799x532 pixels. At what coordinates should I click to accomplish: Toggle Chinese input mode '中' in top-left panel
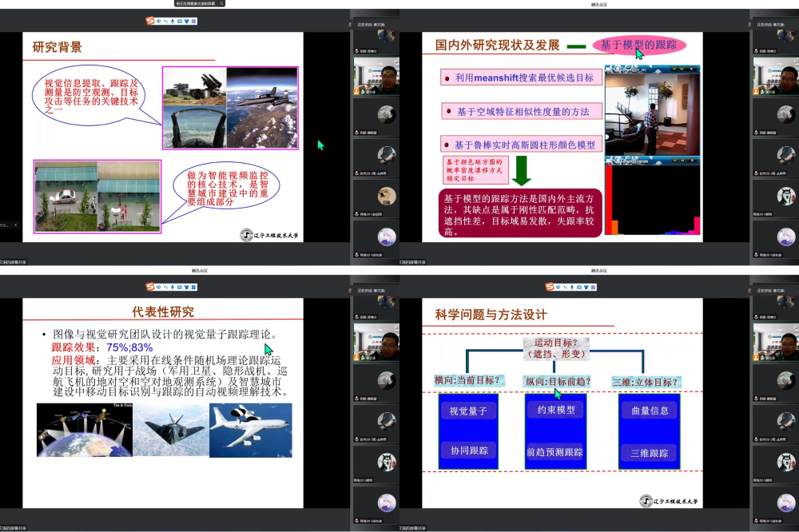tap(160, 21)
